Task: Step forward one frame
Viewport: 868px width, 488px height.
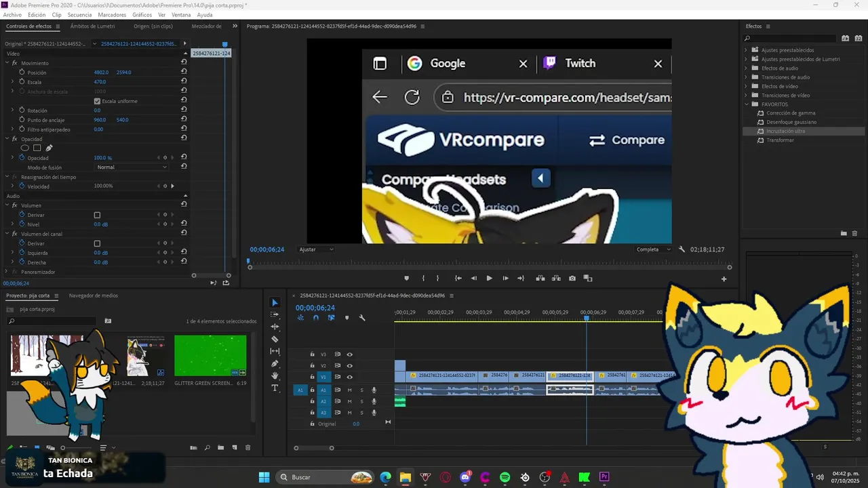Action: tap(505, 278)
